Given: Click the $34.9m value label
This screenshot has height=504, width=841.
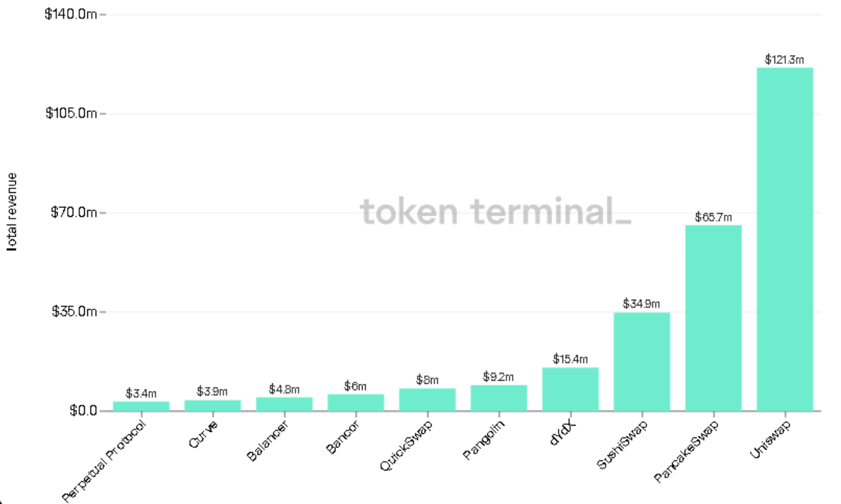Looking at the screenshot, I should 641,304.
